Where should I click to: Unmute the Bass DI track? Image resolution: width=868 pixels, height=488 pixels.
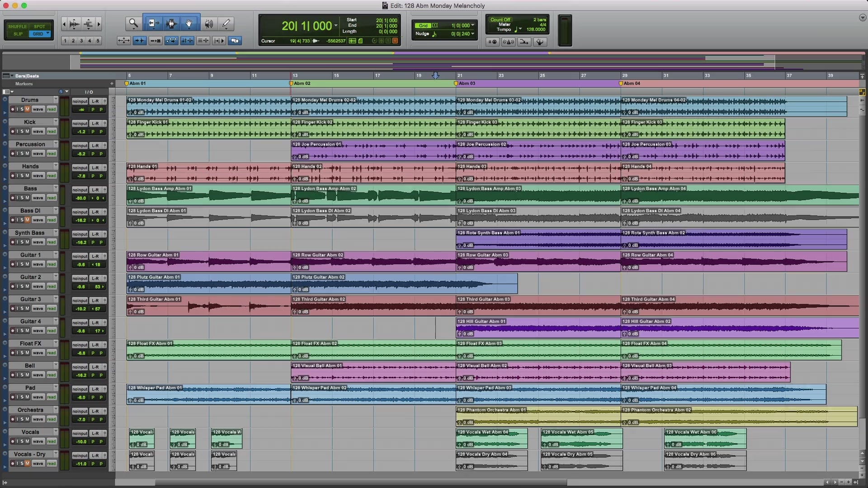click(27, 220)
